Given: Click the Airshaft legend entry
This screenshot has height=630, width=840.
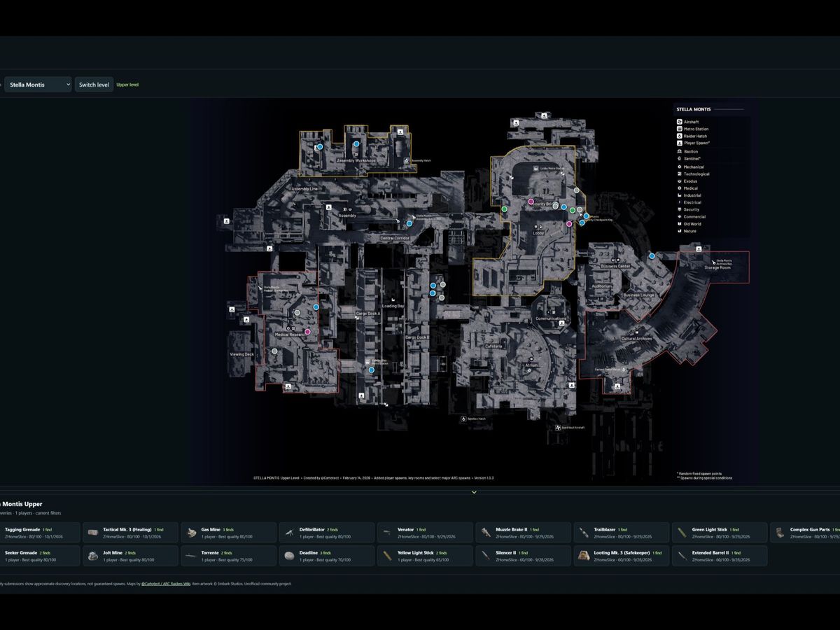Looking at the screenshot, I should pos(687,122).
